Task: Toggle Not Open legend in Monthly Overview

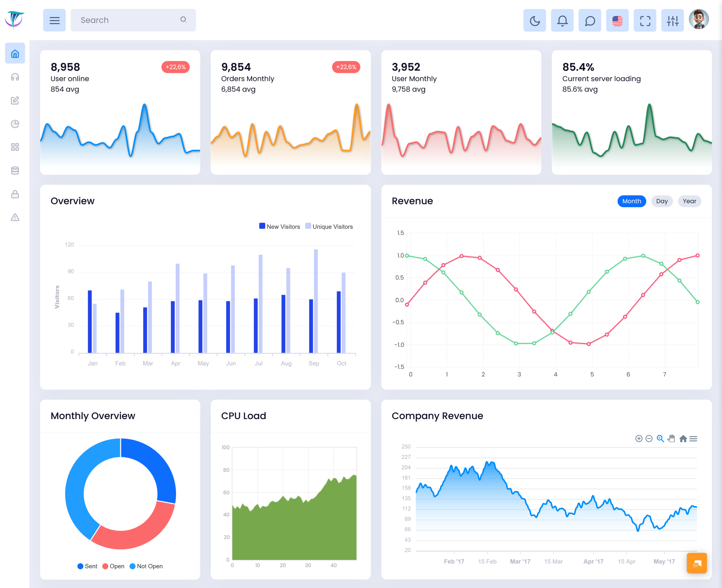Action: coord(146,566)
